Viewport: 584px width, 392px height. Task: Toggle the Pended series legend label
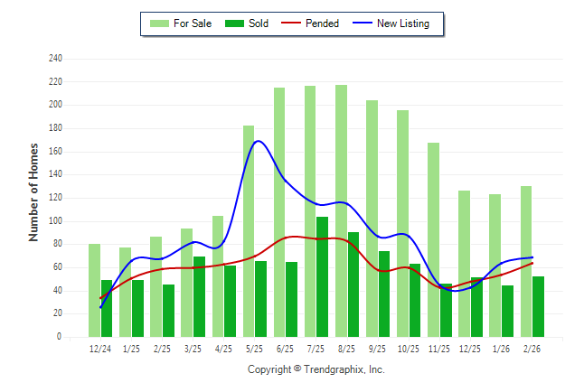coord(323,23)
